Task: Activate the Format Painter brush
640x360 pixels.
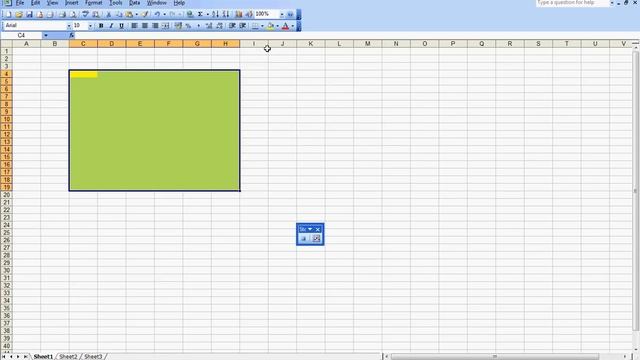Action: click(145, 14)
